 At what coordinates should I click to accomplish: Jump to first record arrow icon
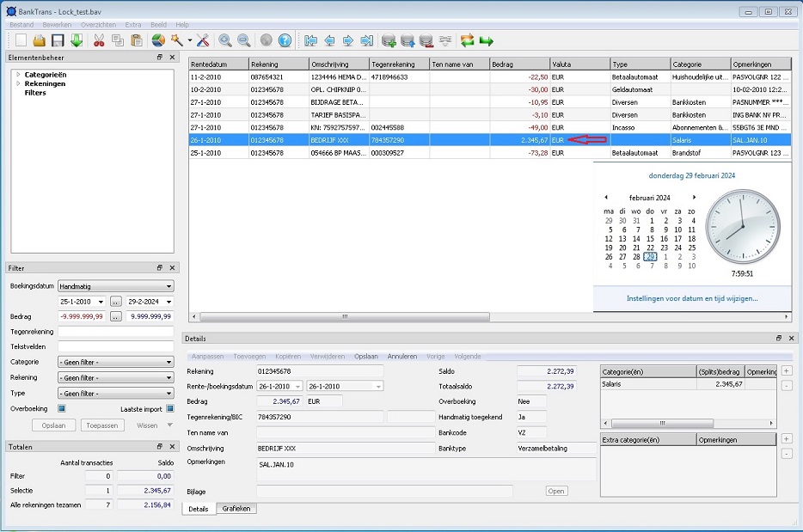point(310,40)
